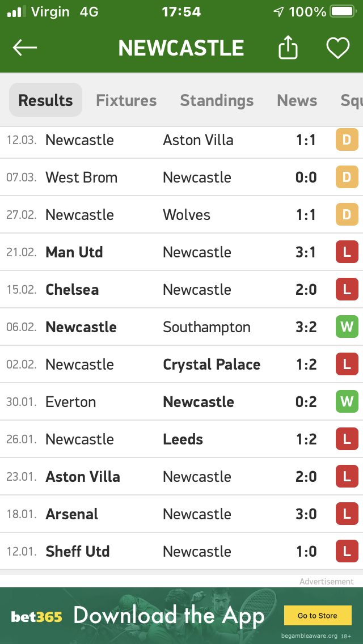
Task: Tap the D badge on West Brom row
Action: [x=347, y=177]
